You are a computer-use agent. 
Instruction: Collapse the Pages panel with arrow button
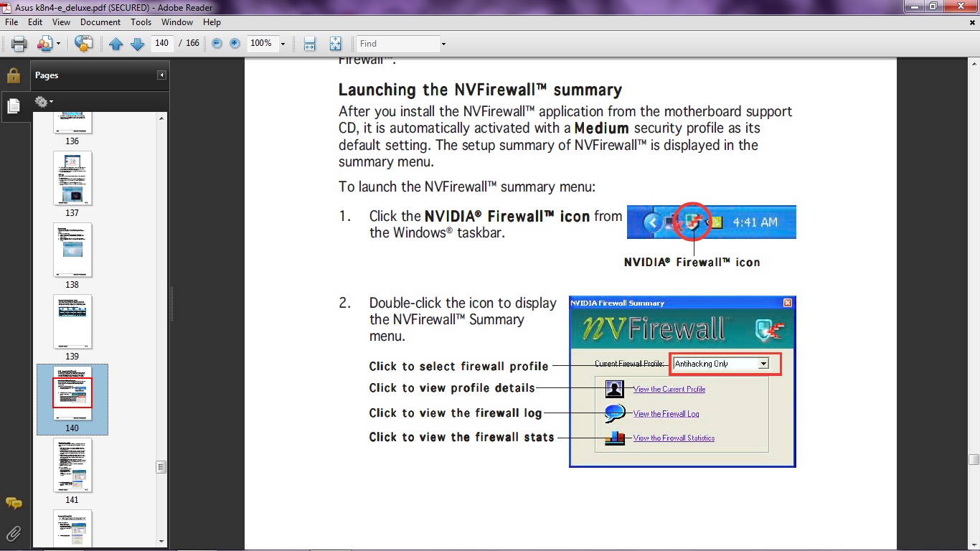click(x=162, y=75)
